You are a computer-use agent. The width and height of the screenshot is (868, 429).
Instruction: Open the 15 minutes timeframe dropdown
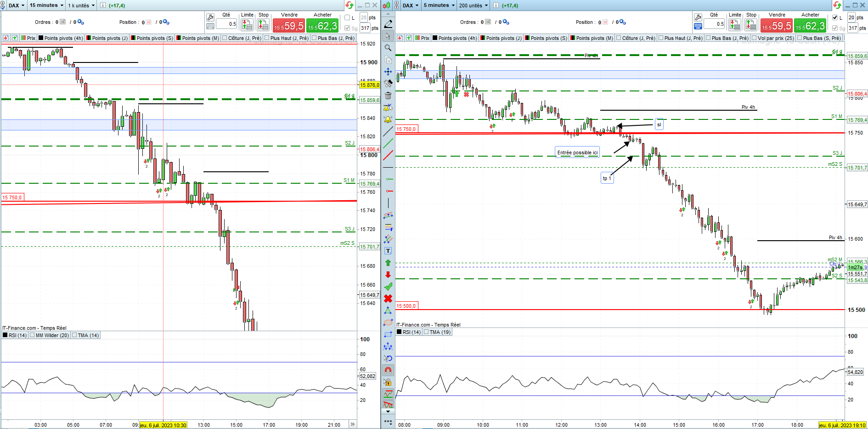[x=47, y=6]
